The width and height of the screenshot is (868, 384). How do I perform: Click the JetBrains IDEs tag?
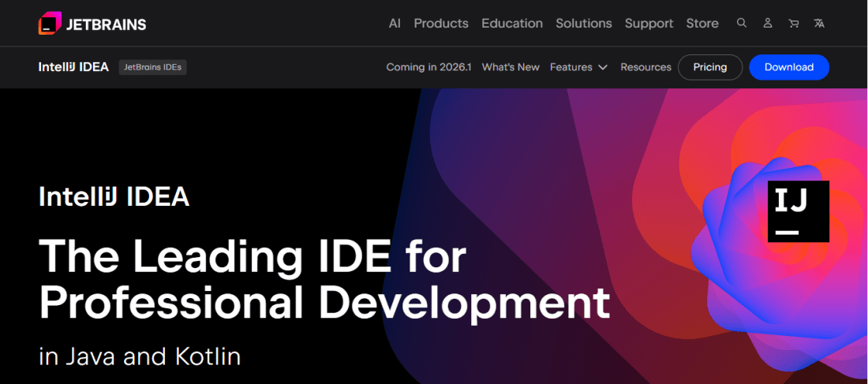[153, 67]
